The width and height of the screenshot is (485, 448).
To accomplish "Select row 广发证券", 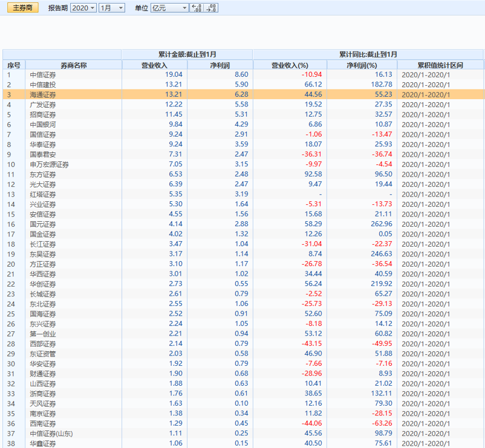I will click(x=243, y=105).
